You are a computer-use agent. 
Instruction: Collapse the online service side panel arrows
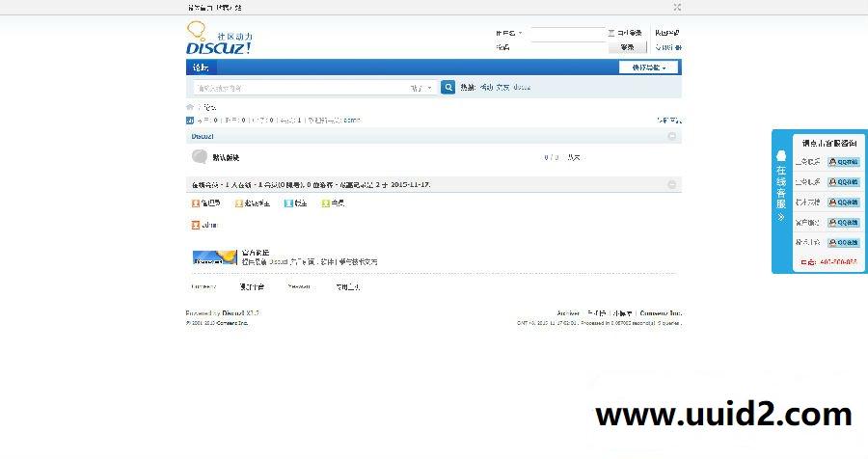[781, 217]
